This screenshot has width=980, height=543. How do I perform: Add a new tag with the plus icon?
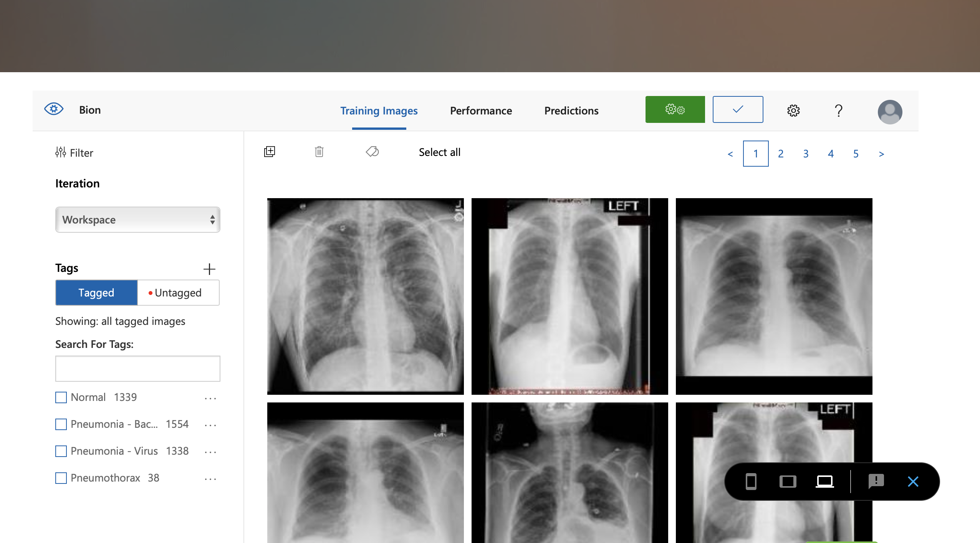209,269
